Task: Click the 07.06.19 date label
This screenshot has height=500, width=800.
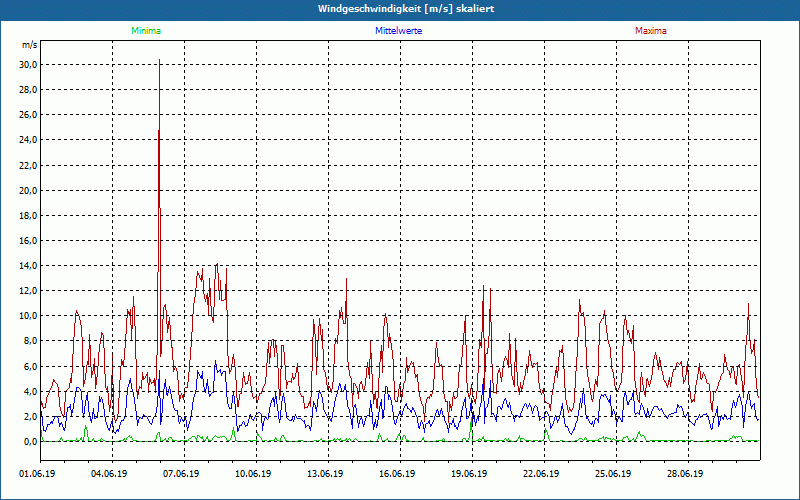Action: [181, 474]
